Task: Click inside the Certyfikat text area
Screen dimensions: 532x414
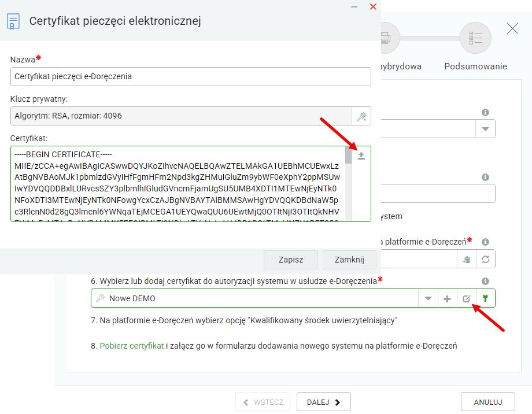Action: (x=178, y=184)
